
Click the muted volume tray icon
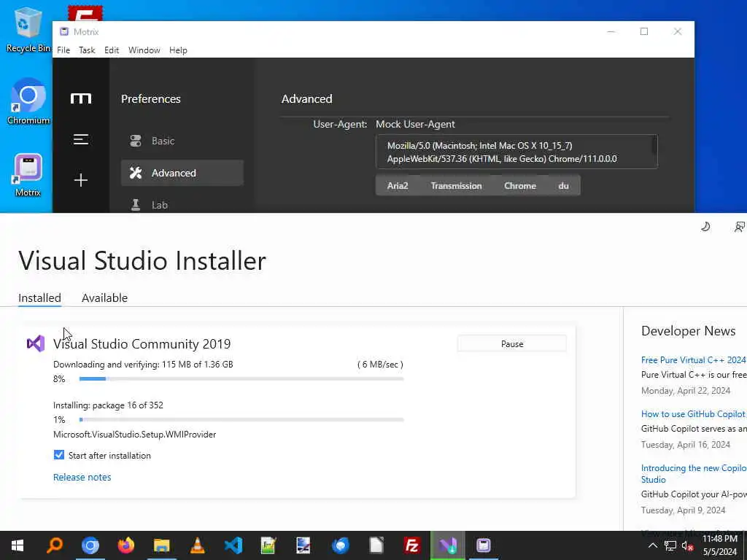(687, 545)
